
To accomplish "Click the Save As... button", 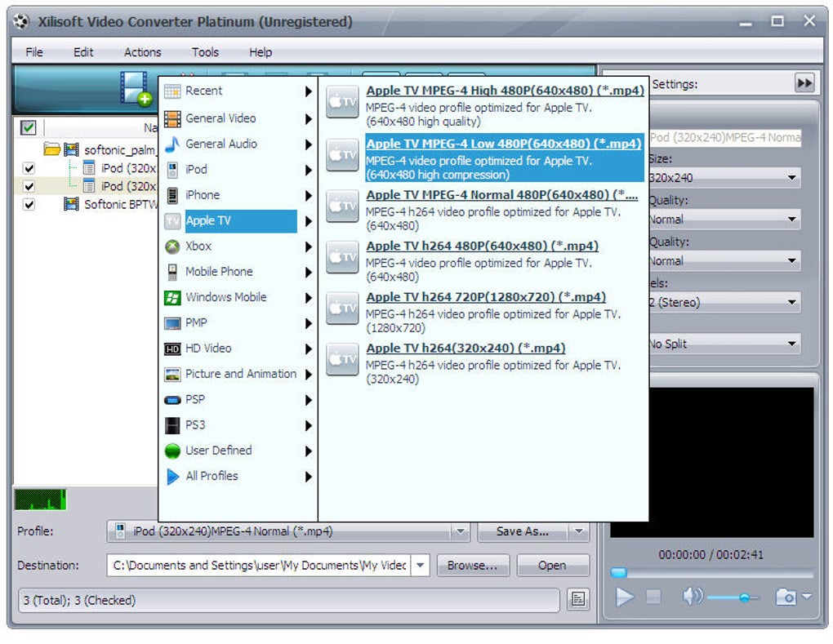I will 523,531.
